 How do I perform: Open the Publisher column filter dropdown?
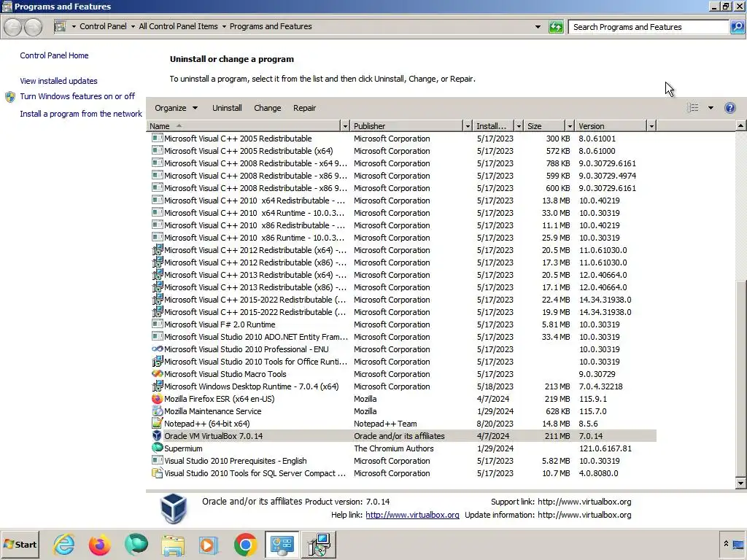(x=468, y=126)
